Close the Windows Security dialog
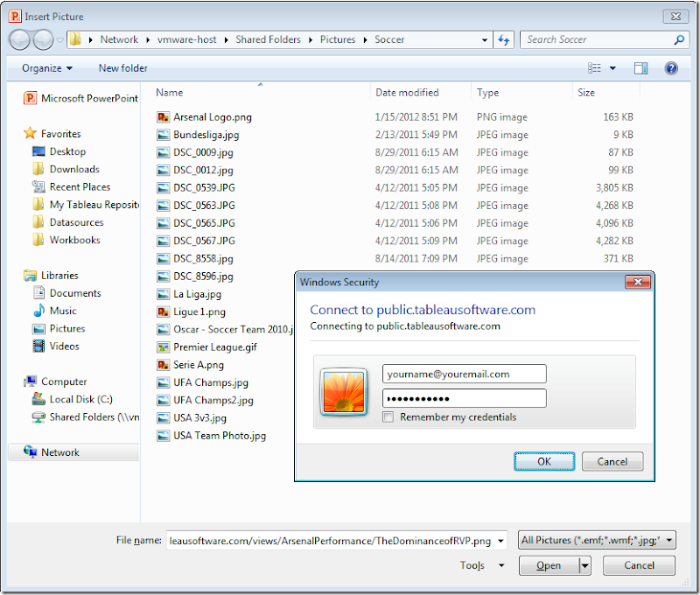700x595 pixels. (638, 282)
